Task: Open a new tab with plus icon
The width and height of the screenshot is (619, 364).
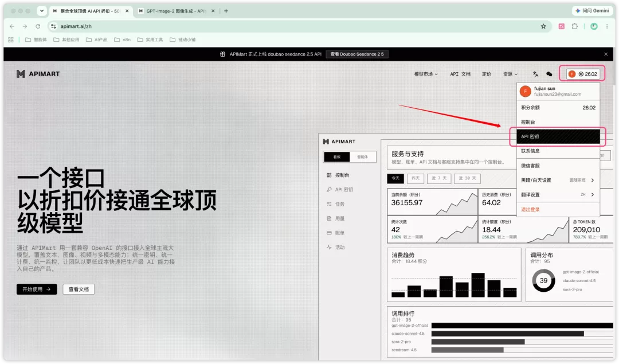Action: (x=226, y=11)
